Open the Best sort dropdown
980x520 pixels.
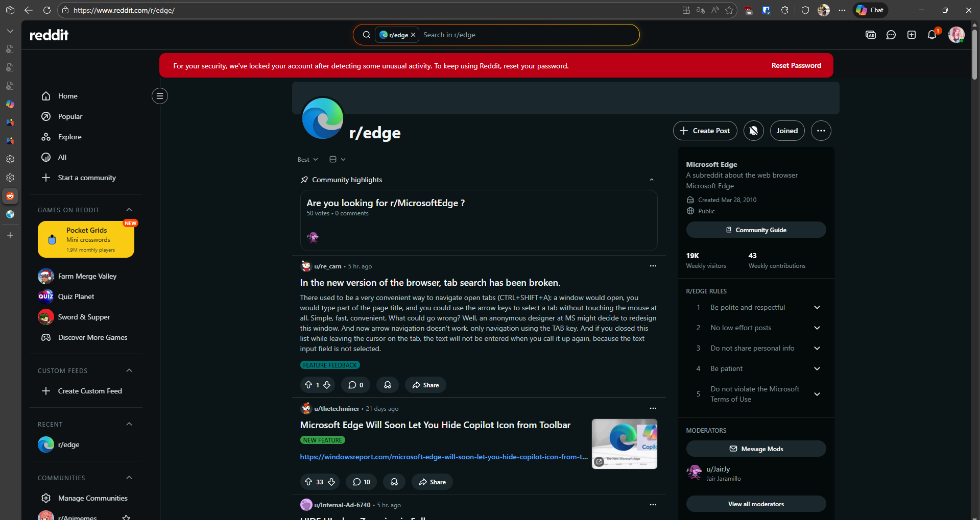click(x=307, y=160)
